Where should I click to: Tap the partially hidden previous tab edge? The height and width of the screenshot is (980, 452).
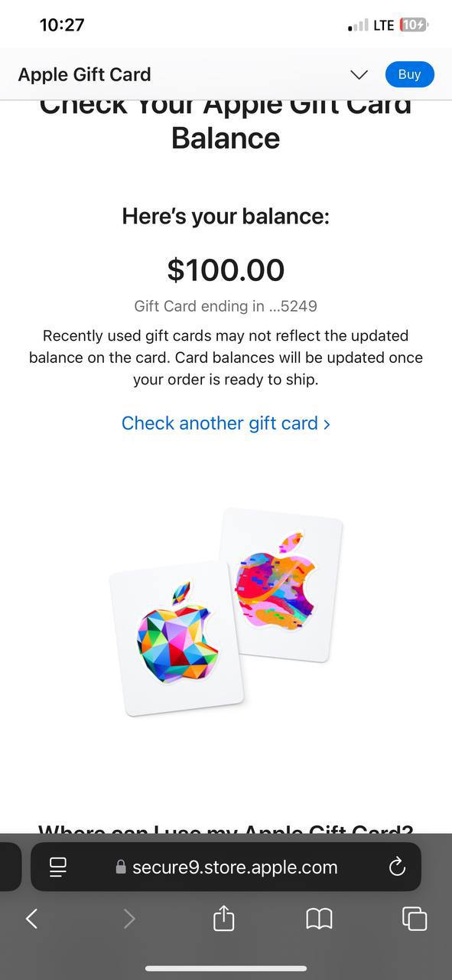(10, 867)
